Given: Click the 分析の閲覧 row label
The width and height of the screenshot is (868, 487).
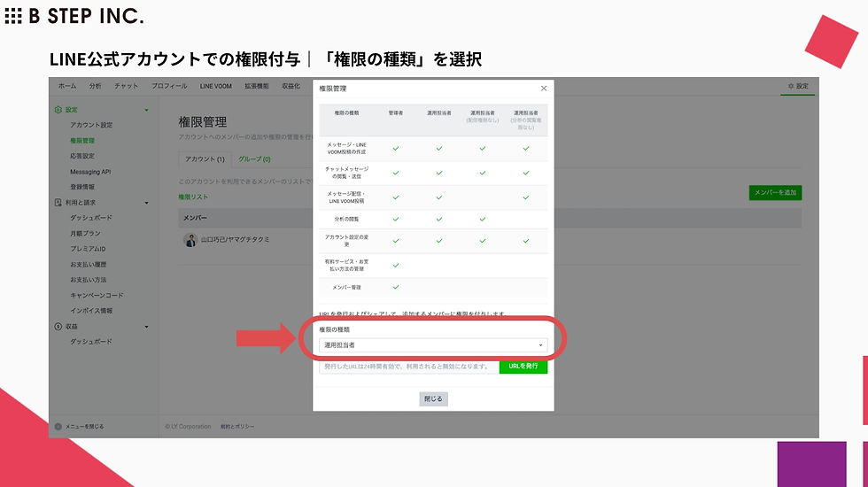Looking at the screenshot, I should [x=347, y=220].
